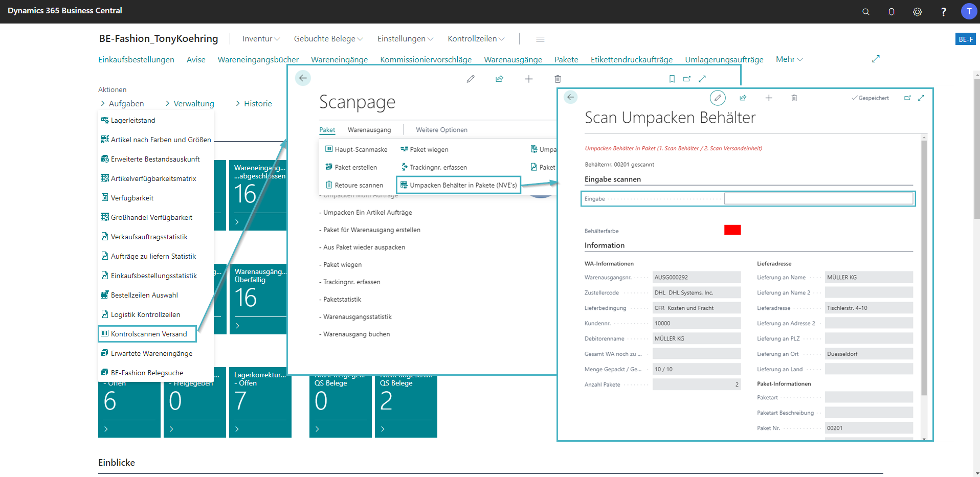
Task: Click the search magnifier icon in top bar
Action: click(x=865, y=12)
